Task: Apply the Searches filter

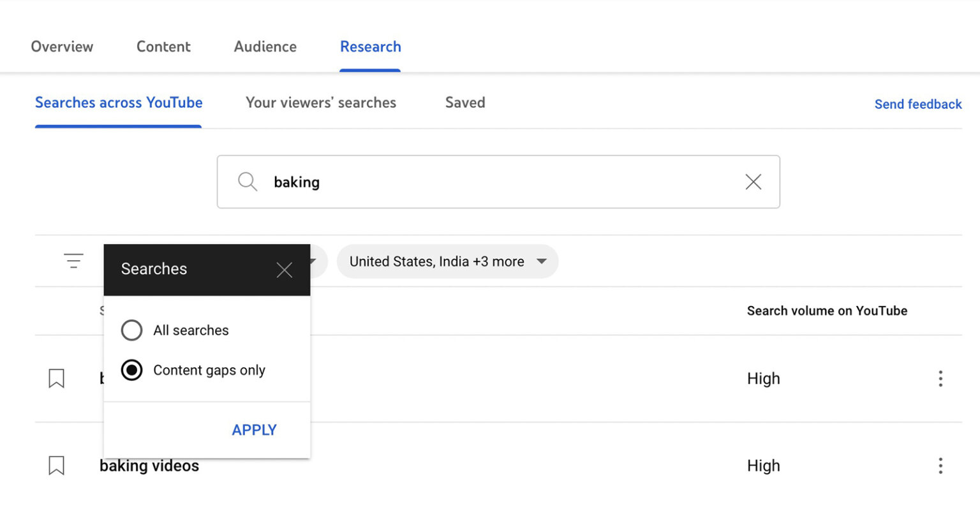Action: 254,429
